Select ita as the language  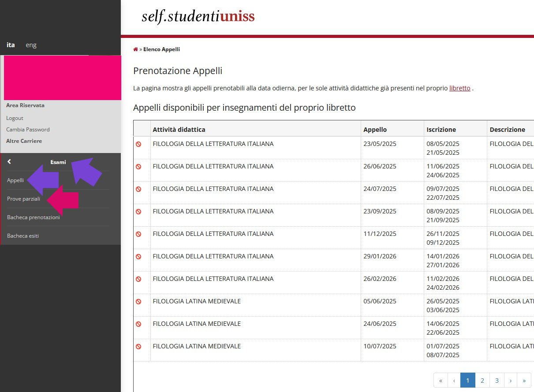(11, 45)
